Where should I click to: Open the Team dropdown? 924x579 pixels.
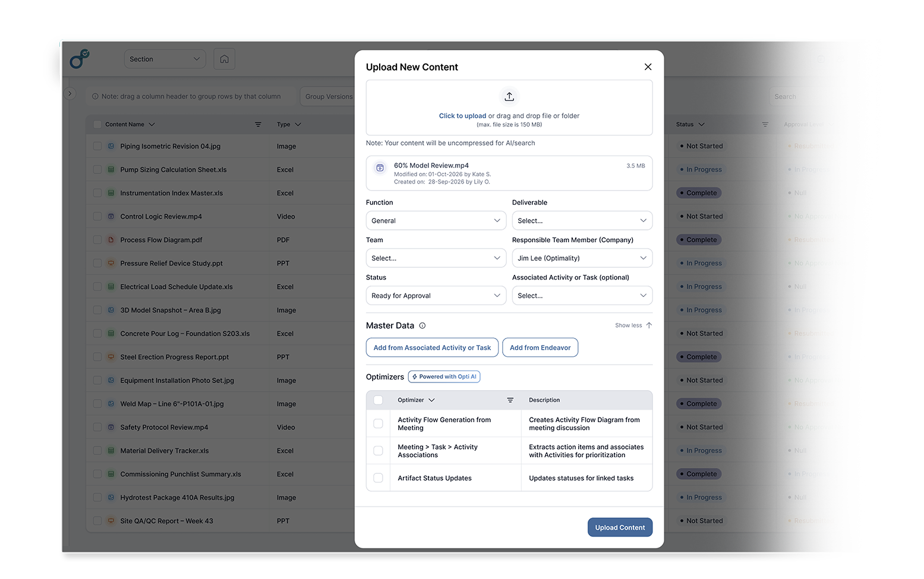[x=436, y=258]
